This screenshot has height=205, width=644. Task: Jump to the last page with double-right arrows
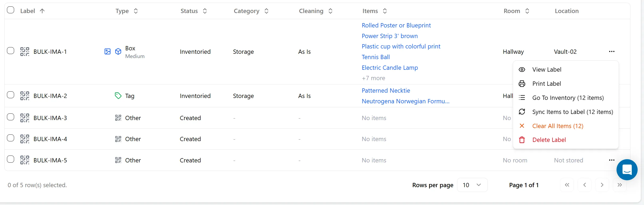pyautogui.click(x=620, y=185)
